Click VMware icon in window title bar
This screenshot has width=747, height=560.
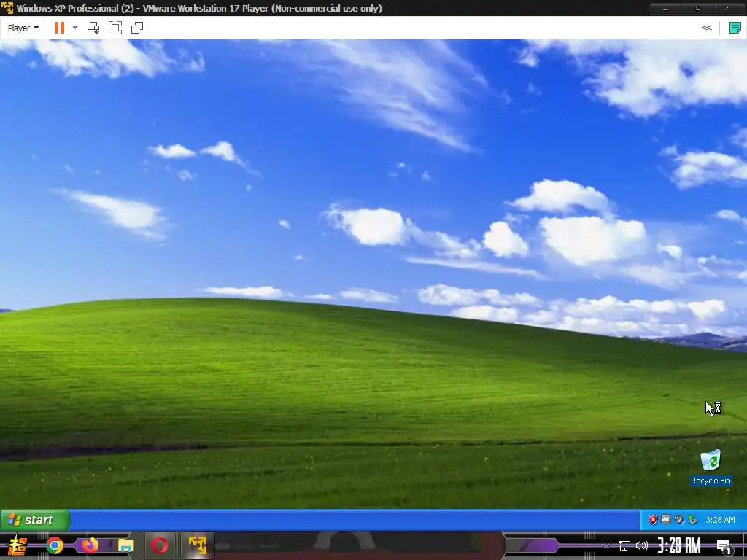7,8
